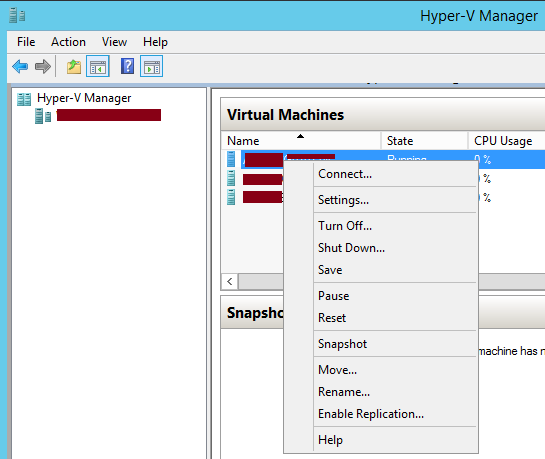
Task: Open the Action menu
Action: (x=68, y=42)
